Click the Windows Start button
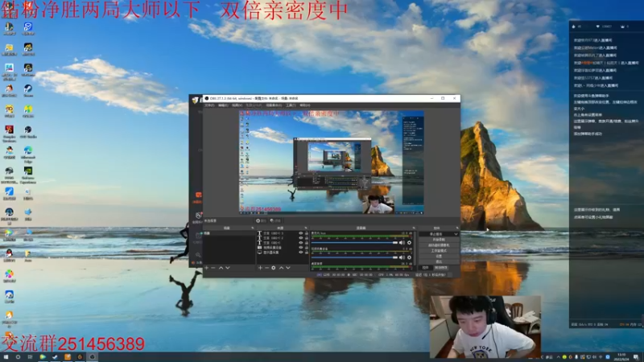644x362 pixels. coord(6,357)
